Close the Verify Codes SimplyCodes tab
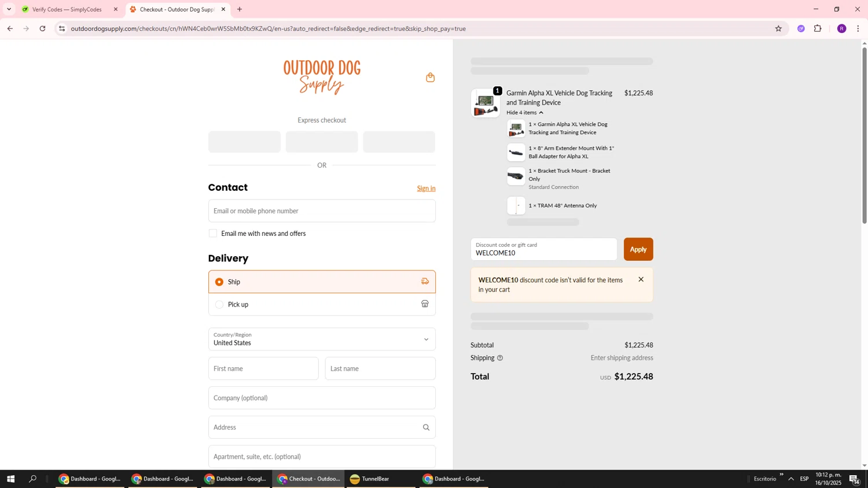This screenshot has width=868, height=488. (x=115, y=9)
